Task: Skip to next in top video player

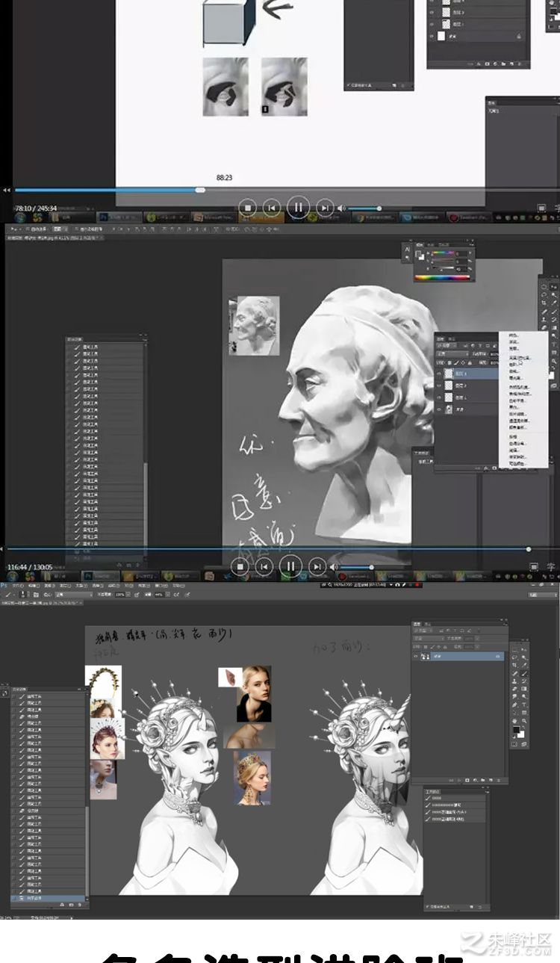Action: [x=324, y=207]
